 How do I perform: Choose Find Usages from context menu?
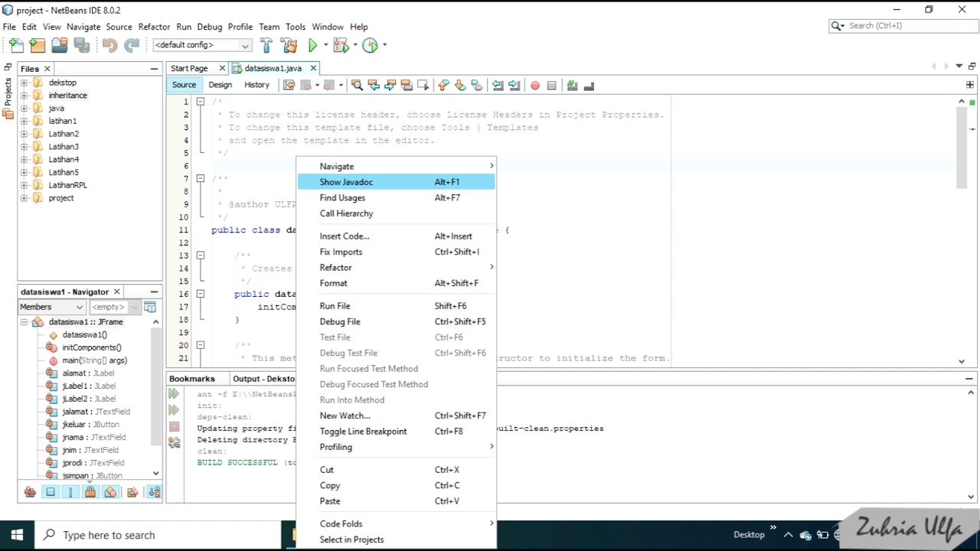click(397, 197)
